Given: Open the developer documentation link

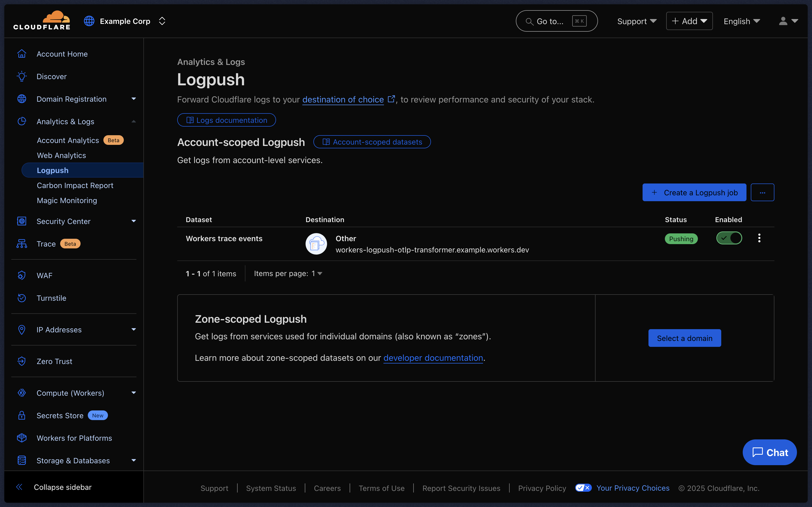Looking at the screenshot, I should (433, 358).
